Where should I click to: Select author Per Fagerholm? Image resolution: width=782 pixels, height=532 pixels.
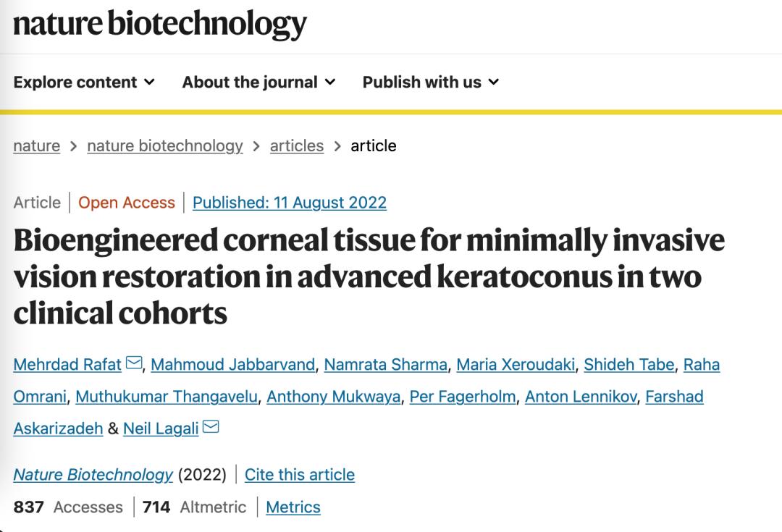click(x=462, y=397)
